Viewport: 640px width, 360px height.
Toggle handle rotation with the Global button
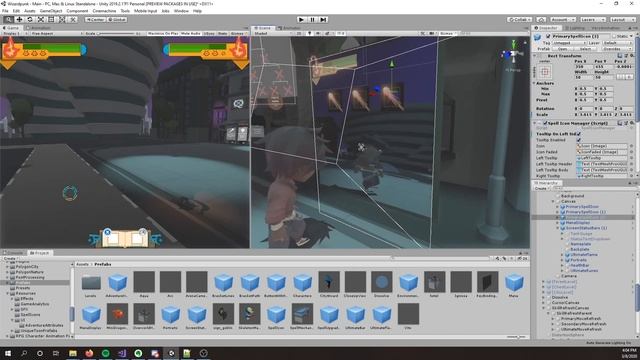pyautogui.click(x=117, y=19)
